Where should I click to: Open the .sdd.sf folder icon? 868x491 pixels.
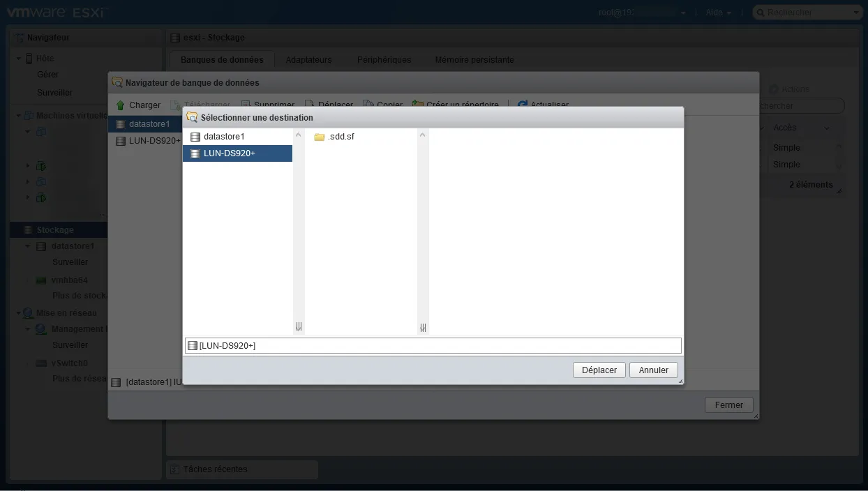pyautogui.click(x=320, y=137)
